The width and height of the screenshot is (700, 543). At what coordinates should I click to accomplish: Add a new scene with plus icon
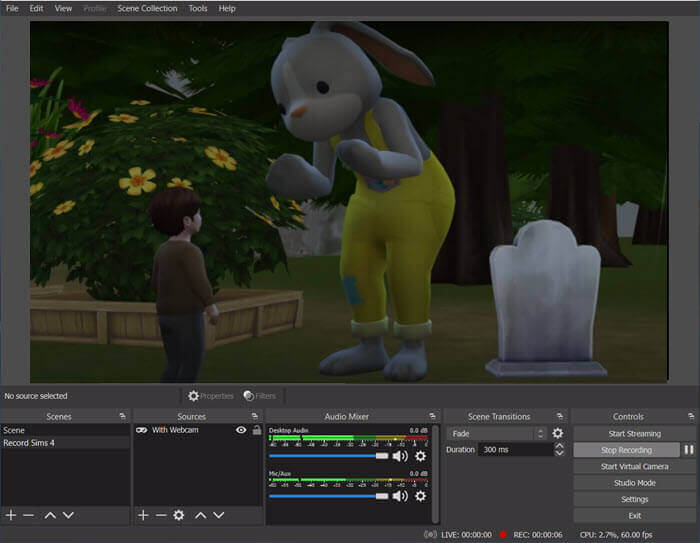click(11, 515)
